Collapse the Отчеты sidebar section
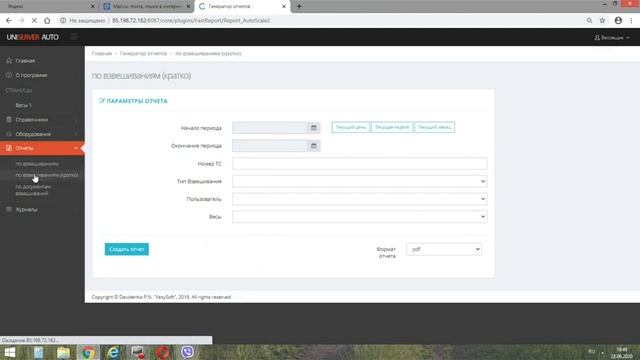This screenshot has height=360, width=640. click(42, 148)
